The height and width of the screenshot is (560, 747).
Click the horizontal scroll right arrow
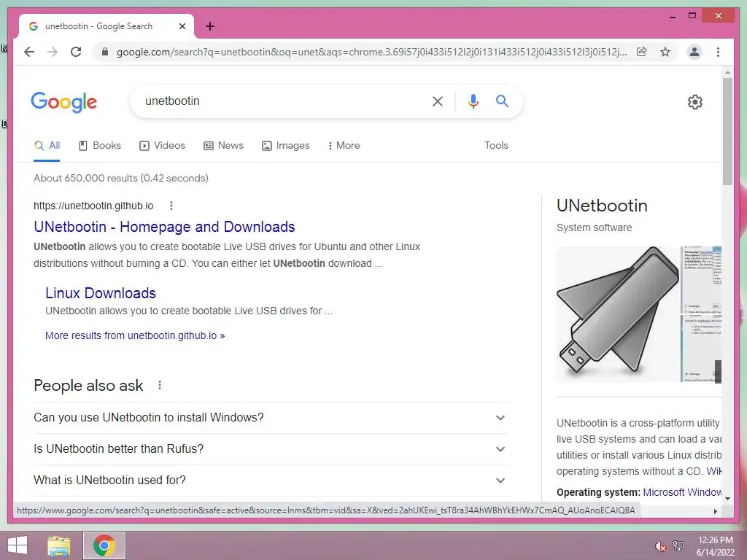click(x=715, y=511)
